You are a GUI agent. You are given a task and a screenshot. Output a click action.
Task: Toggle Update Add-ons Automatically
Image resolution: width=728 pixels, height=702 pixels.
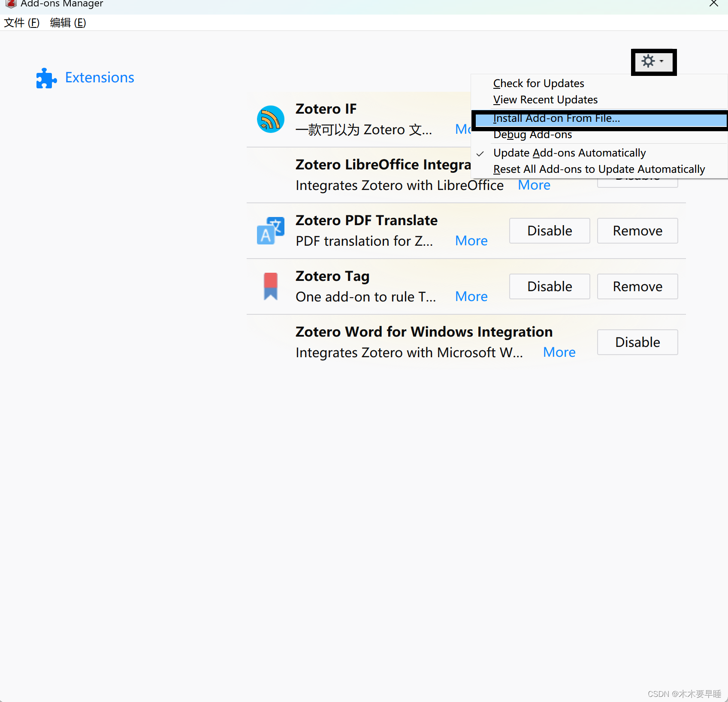point(599,153)
